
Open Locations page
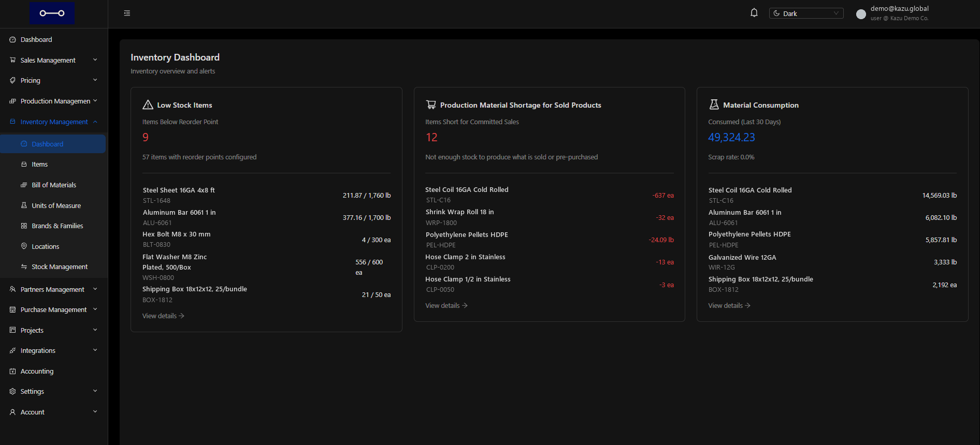coord(54,246)
